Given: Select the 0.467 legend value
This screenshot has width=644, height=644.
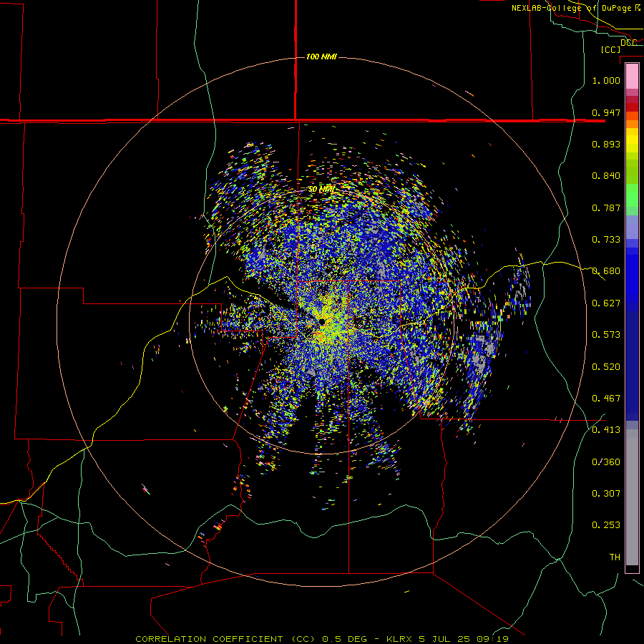Looking at the screenshot, I should point(606,399).
